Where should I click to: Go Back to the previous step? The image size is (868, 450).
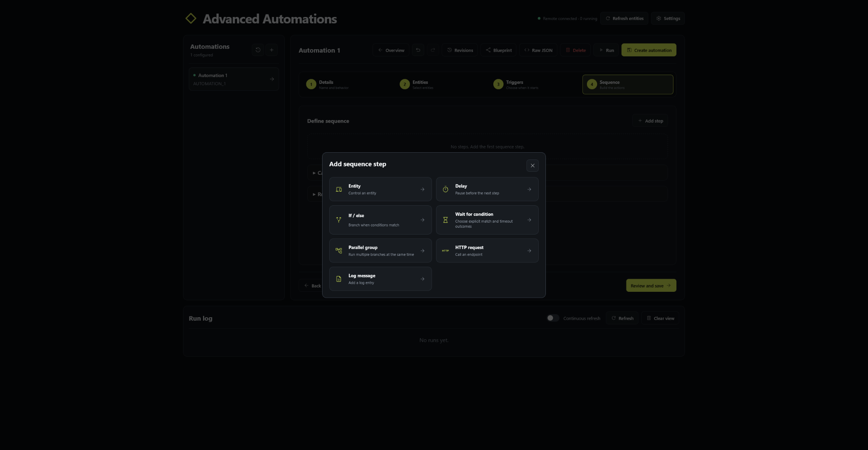click(x=313, y=285)
